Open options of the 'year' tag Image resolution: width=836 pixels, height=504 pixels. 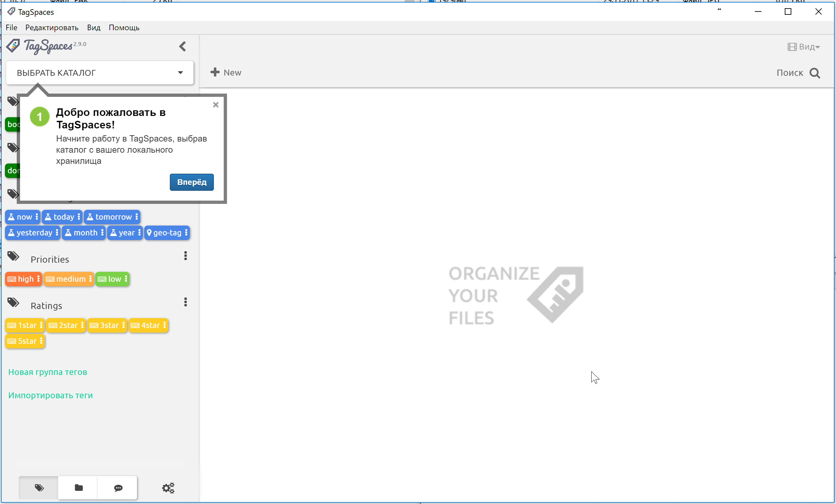(x=140, y=232)
